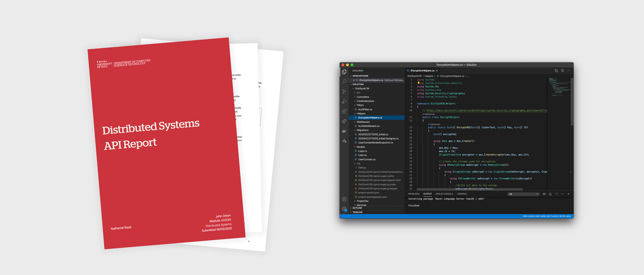Maximize the panel with the chevron up
Viewport: 644px width, 275px height.
click(x=562, y=194)
